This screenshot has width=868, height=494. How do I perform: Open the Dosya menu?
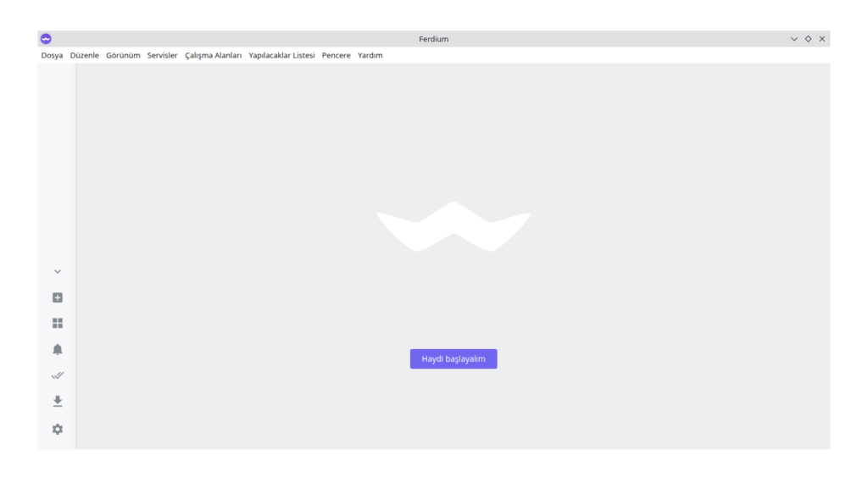point(52,55)
